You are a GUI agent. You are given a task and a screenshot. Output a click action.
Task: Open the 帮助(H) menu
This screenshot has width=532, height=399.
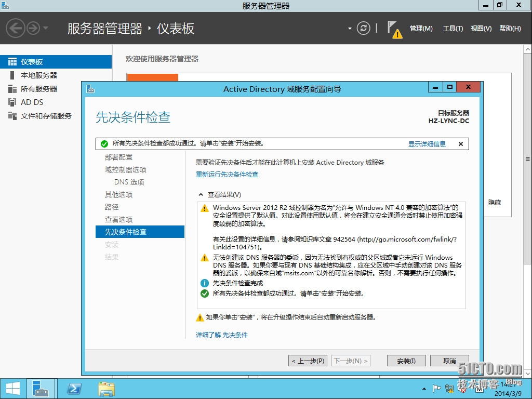pyautogui.click(x=510, y=29)
